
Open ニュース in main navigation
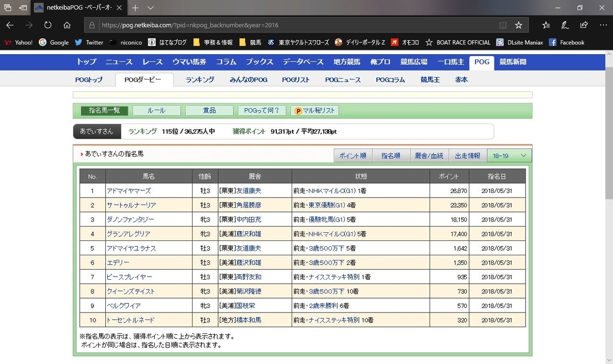pyautogui.click(x=119, y=62)
